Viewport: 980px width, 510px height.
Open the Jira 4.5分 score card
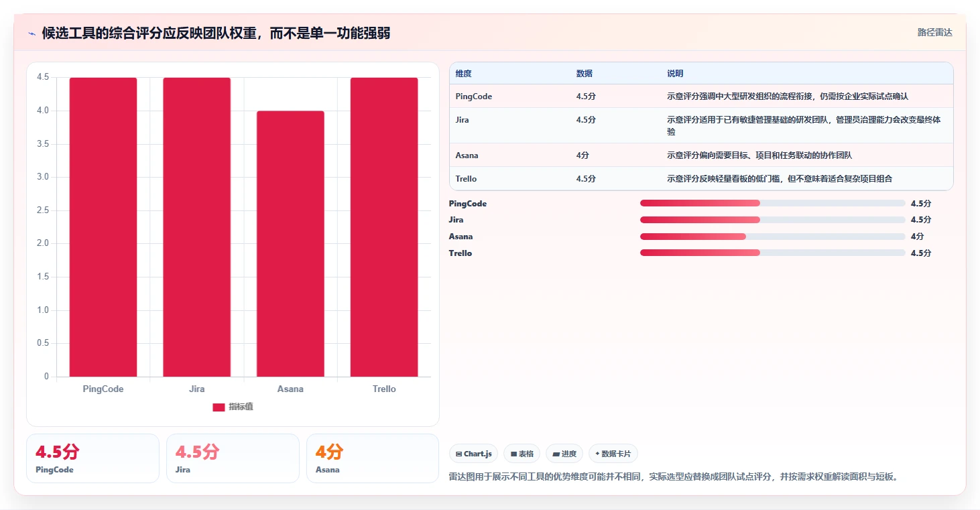coord(233,458)
